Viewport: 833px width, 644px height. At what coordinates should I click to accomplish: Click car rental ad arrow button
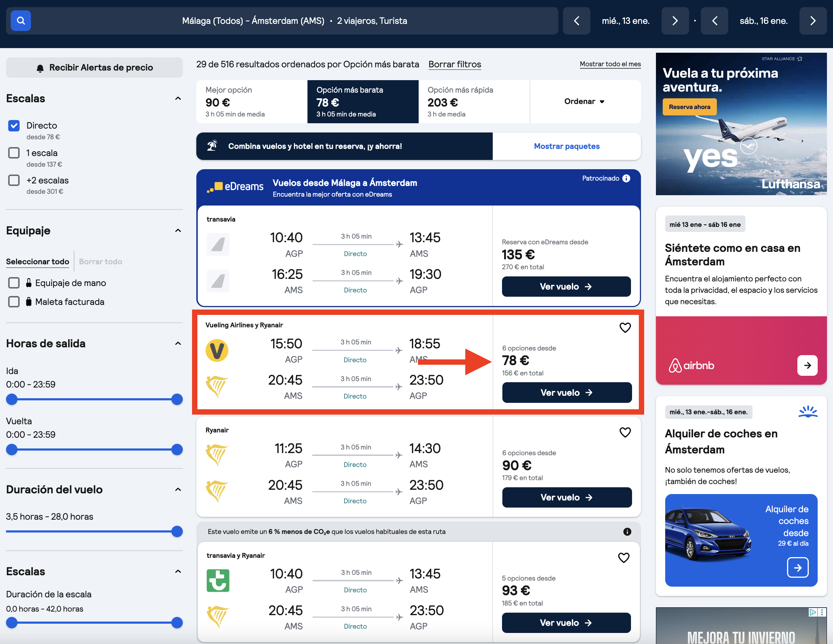(797, 567)
